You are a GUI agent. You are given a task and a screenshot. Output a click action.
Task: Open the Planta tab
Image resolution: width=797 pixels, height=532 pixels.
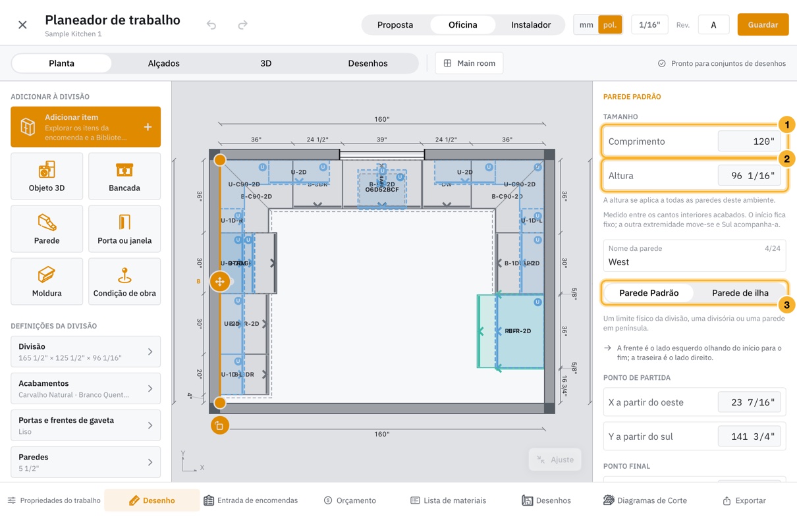click(61, 63)
